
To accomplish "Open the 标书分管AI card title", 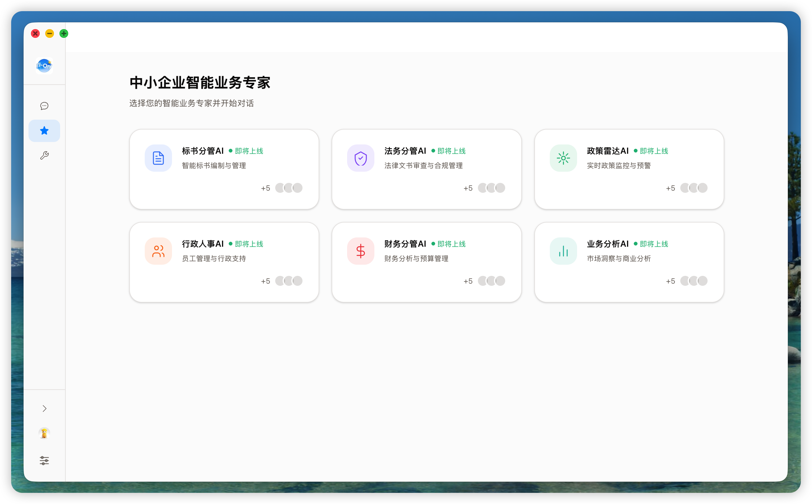I will (x=203, y=151).
